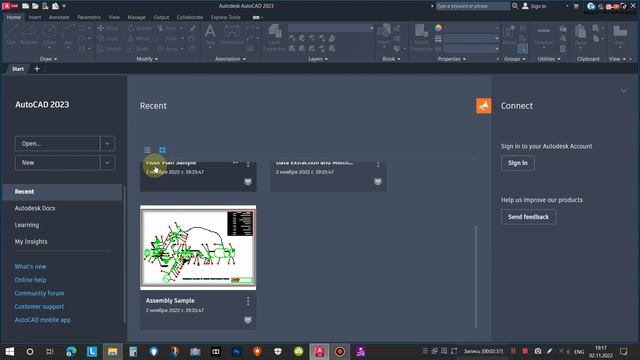This screenshot has height=360, width=640.
Task: Open the Autodesk App Store cart icon
Action: (576, 6)
